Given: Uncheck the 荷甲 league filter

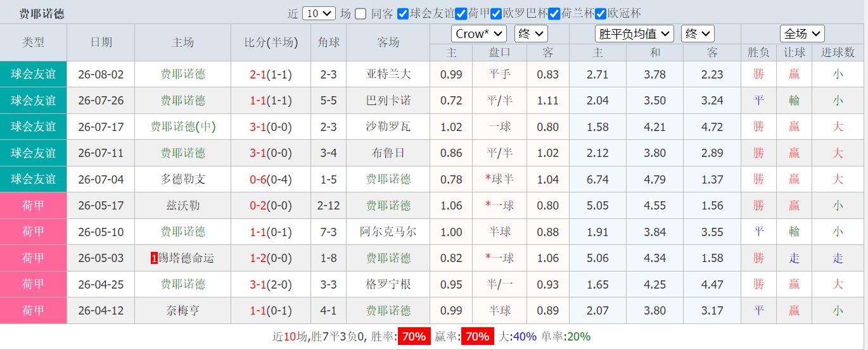Looking at the screenshot, I should [x=461, y=13].
